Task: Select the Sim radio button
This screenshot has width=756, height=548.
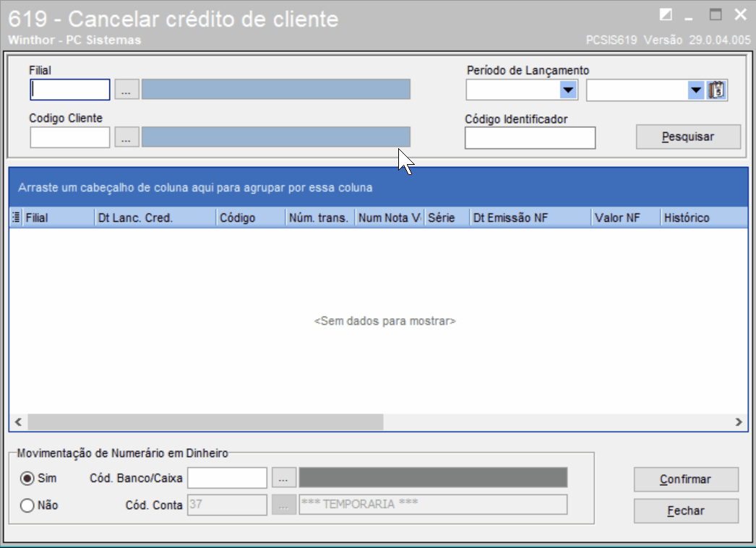Action: click(x=27, y=478)
